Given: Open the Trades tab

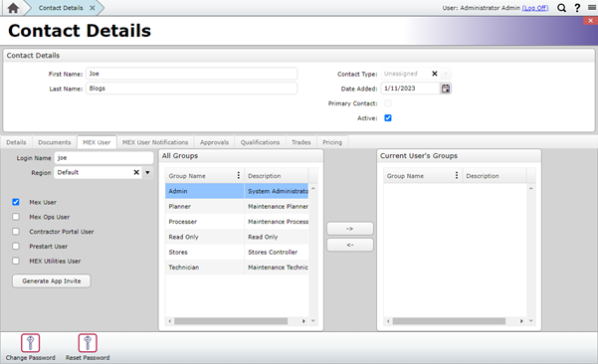Looking at the screenshot, I should 301,142.
